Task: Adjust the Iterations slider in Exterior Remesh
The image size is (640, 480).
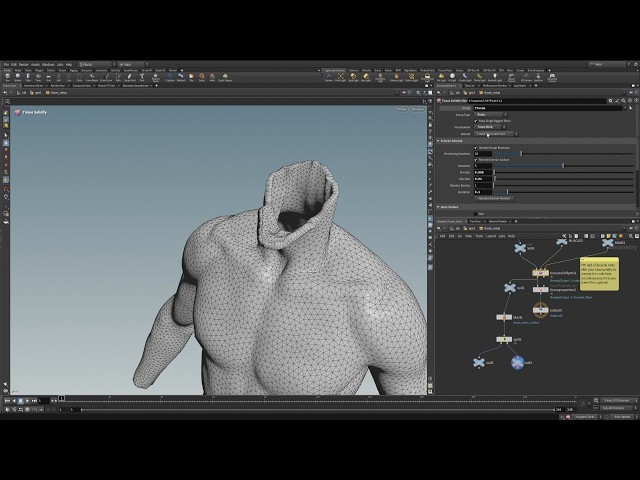Action: pyautogui.click(x=563, y=166)
